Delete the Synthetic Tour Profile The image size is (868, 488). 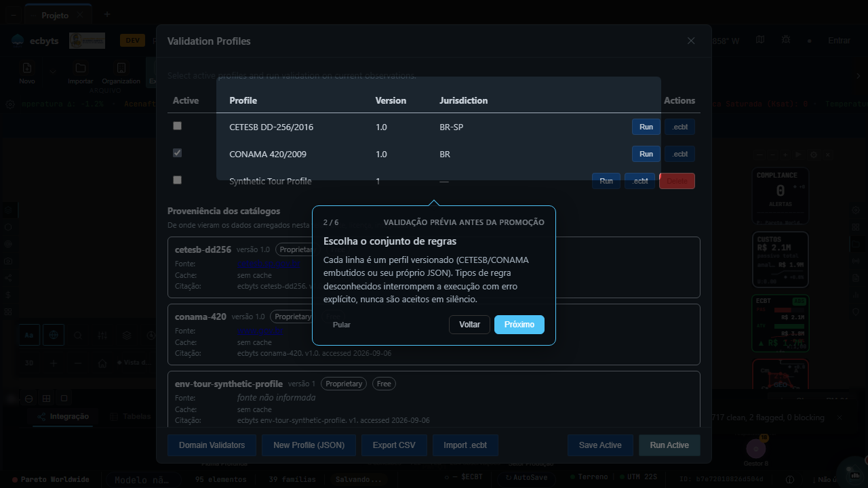point(677,181)
